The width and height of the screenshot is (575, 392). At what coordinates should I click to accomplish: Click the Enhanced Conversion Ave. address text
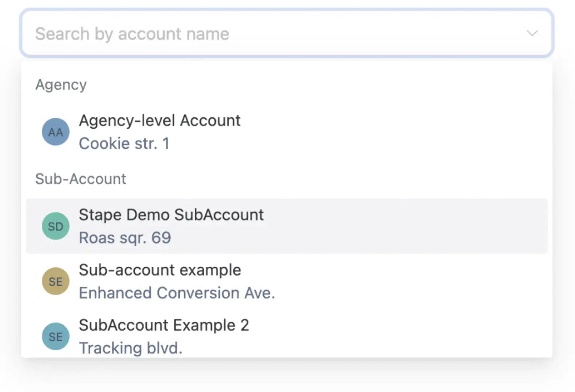click(177, 293)
